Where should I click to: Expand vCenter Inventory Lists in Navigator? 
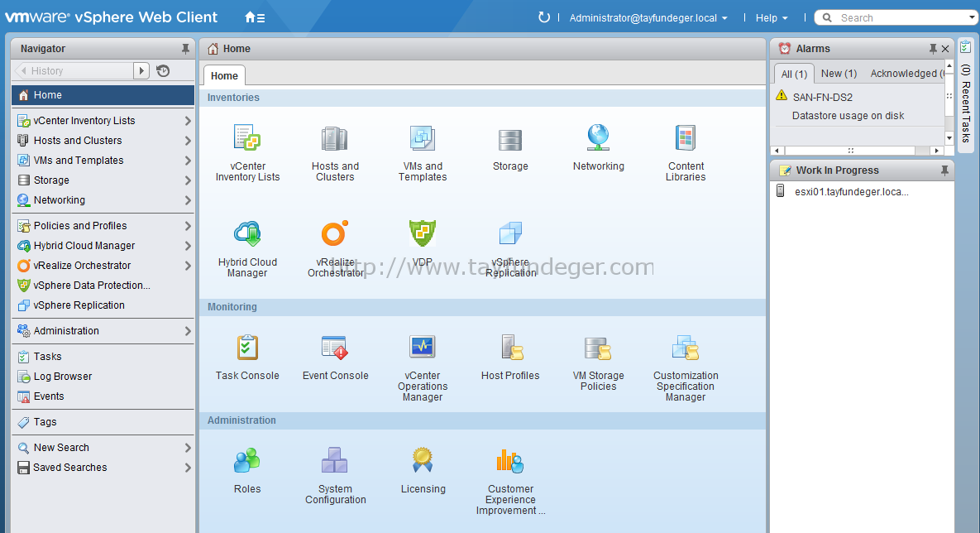pyautogui.click(x=188, y=121)
